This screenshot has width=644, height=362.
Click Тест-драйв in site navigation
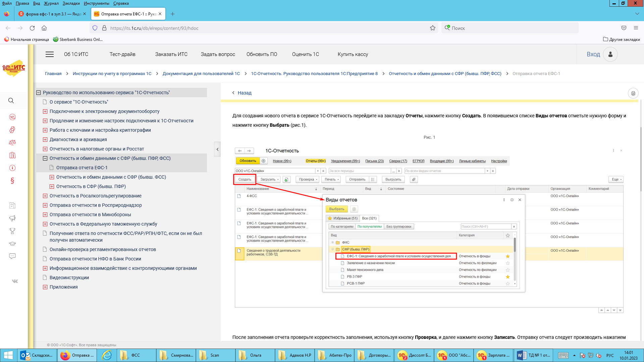[122, 54]
